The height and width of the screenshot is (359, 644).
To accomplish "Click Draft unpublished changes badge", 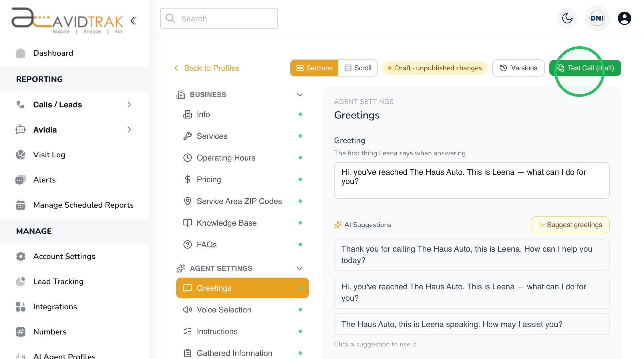I will click(435, 68).
